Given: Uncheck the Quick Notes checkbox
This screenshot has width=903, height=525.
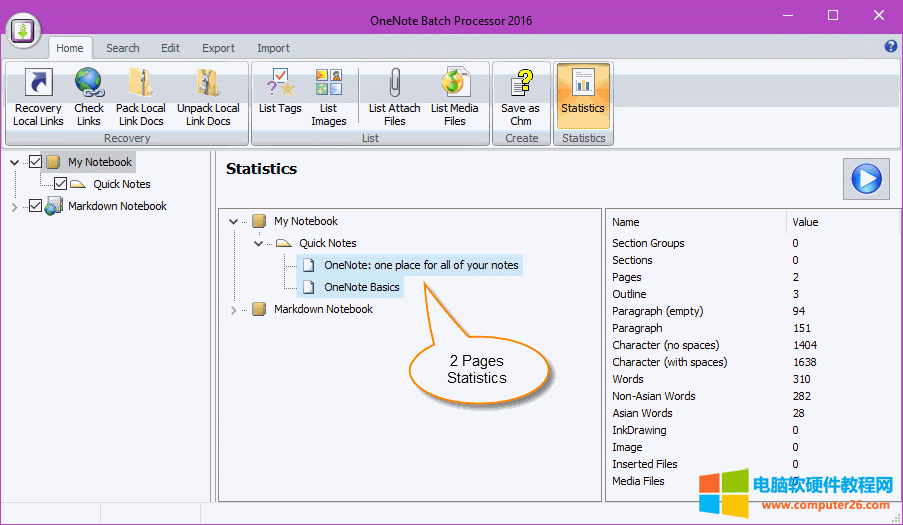Looking at the screenshot, I should click(60, 184).
